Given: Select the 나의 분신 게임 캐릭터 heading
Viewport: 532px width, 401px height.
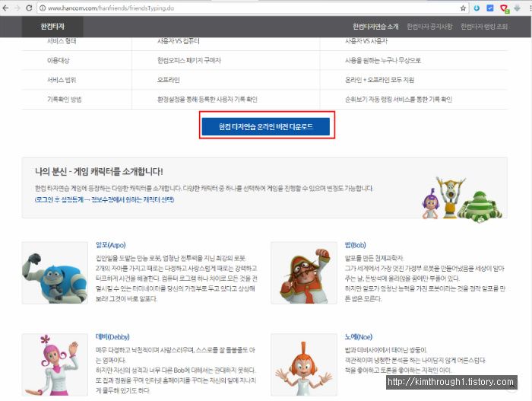Looking at the screenshot, I should (99, 171).
